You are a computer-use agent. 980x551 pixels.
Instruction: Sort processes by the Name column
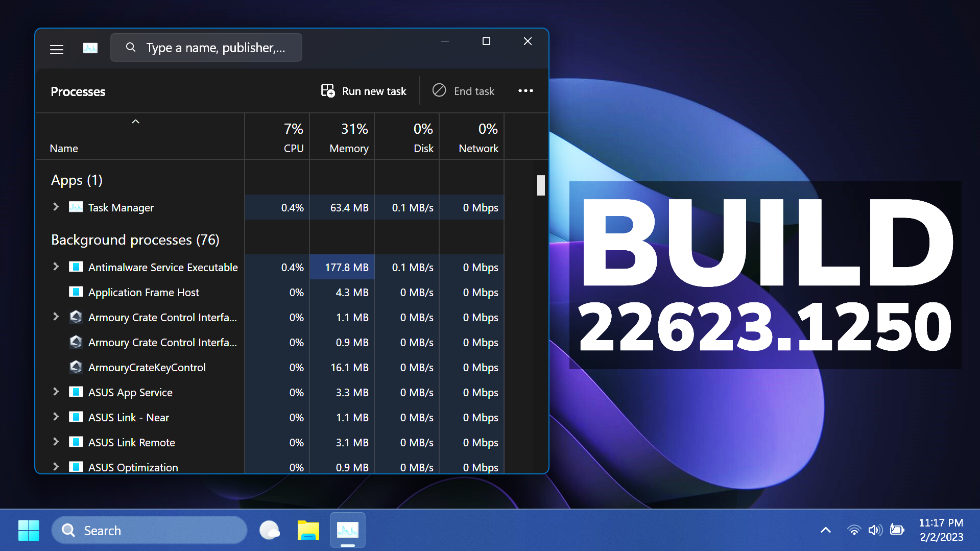point(64,148)
